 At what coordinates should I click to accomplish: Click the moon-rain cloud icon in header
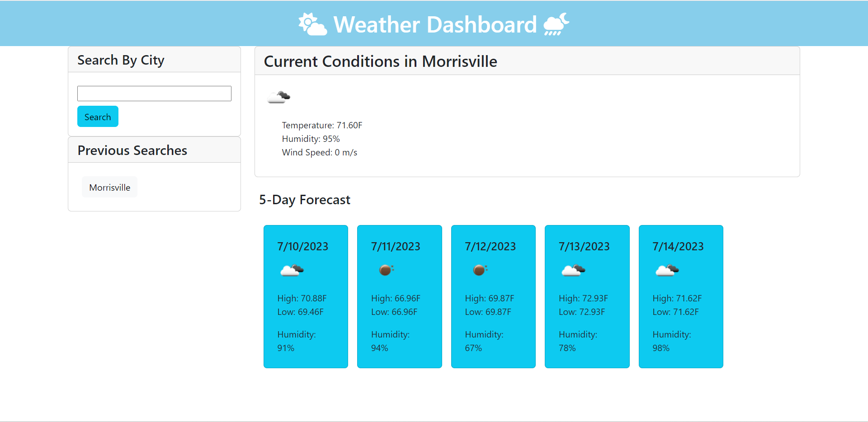pyautogui.click(x=556, y=24)
